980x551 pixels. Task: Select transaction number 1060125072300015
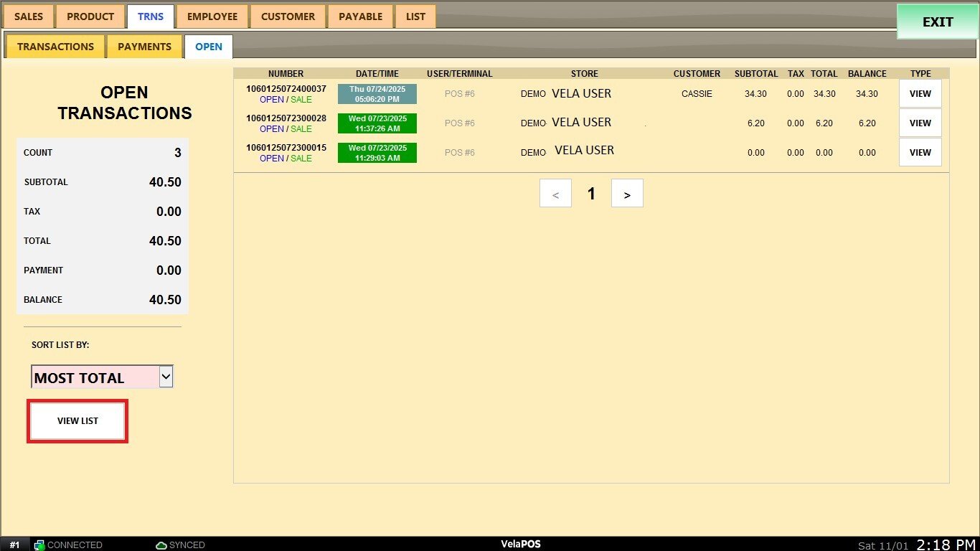[286, 148]
